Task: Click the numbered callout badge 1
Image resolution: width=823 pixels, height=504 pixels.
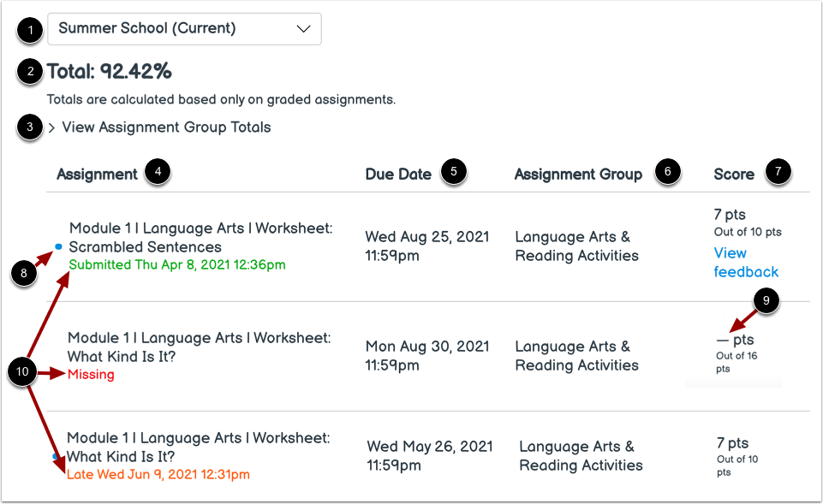Action: click(29, 31)
